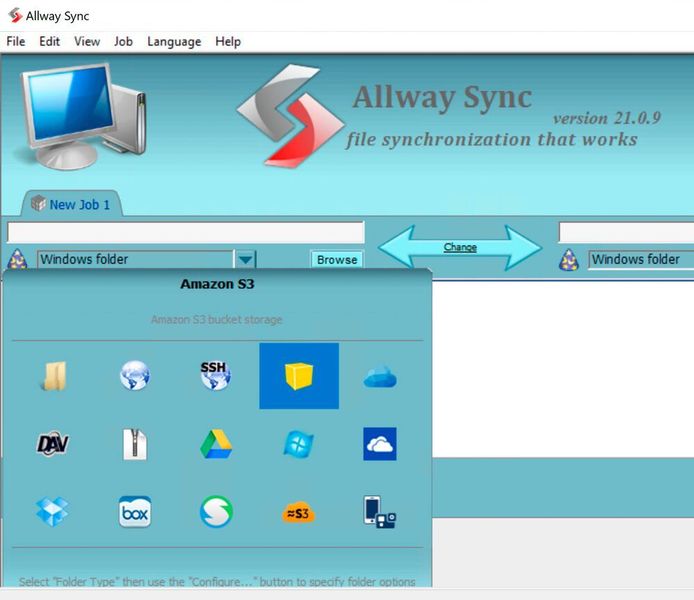This screenshot has height=600, width=694.
Task: Choose the Google Drive folder type icon
Action: point(216,444)
